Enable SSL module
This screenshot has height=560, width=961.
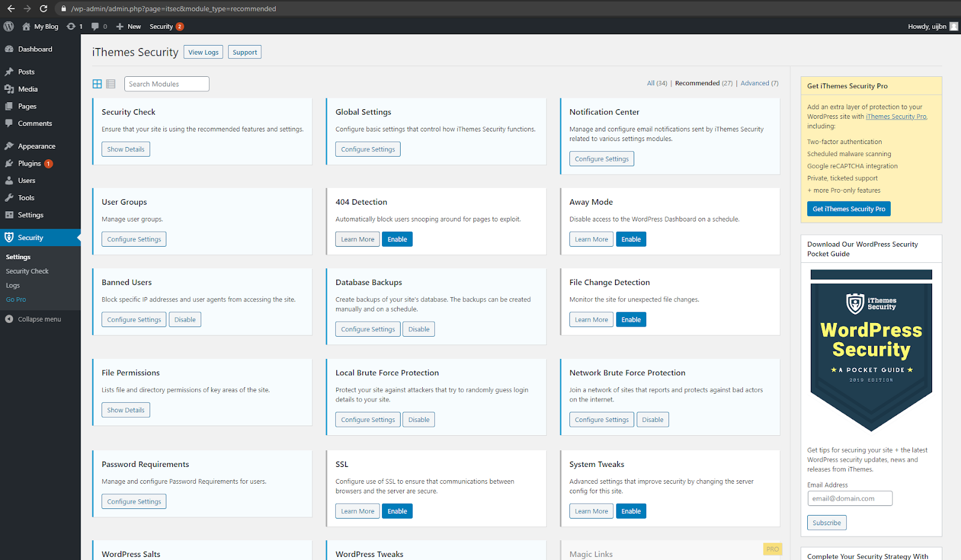coord(397,511)
